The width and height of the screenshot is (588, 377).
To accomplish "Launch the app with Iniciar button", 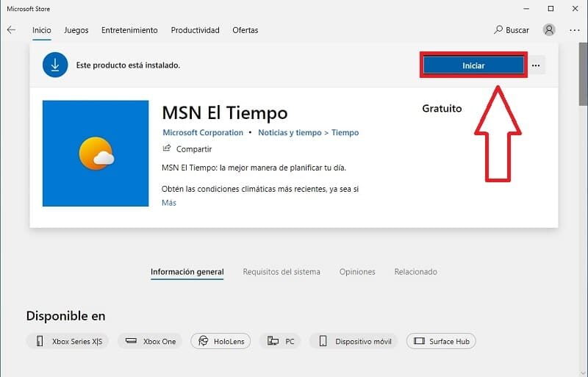I will [473, 65].
